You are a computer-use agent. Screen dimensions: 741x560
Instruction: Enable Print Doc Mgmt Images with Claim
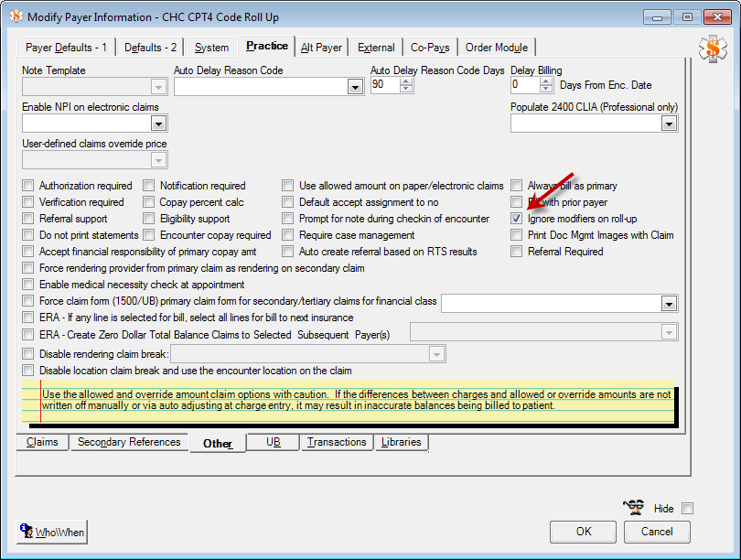tap(517, 235)
